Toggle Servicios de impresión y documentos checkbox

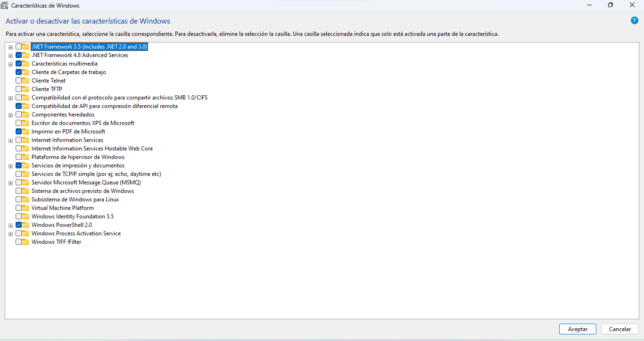tap(18, 166)
